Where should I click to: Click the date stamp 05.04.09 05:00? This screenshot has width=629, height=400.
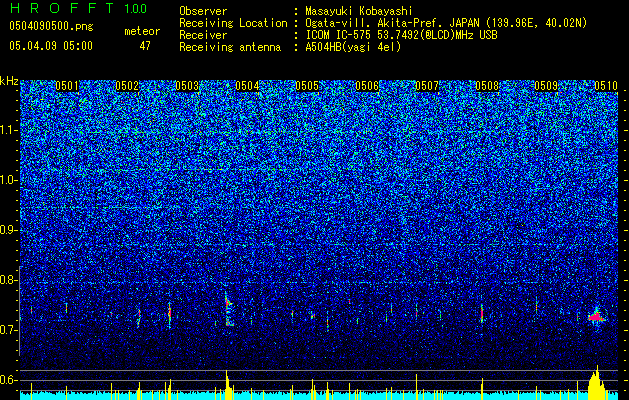51,46
